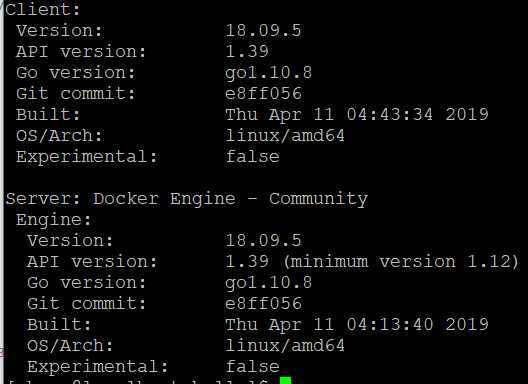Click the Engine version value 18.09.5
Screen dimensions: 528x384
point(263,241)
